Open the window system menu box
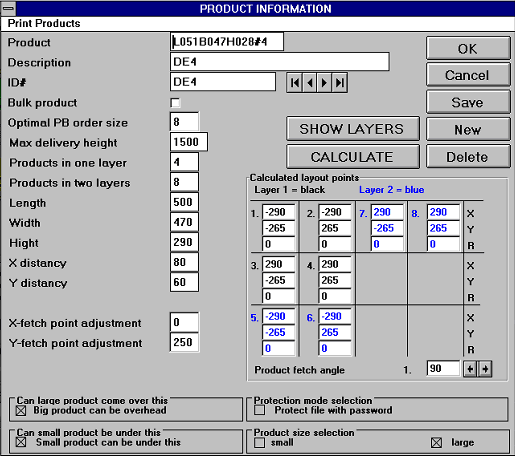This screenshot has height=456, width=515. (x=8, y=8)
